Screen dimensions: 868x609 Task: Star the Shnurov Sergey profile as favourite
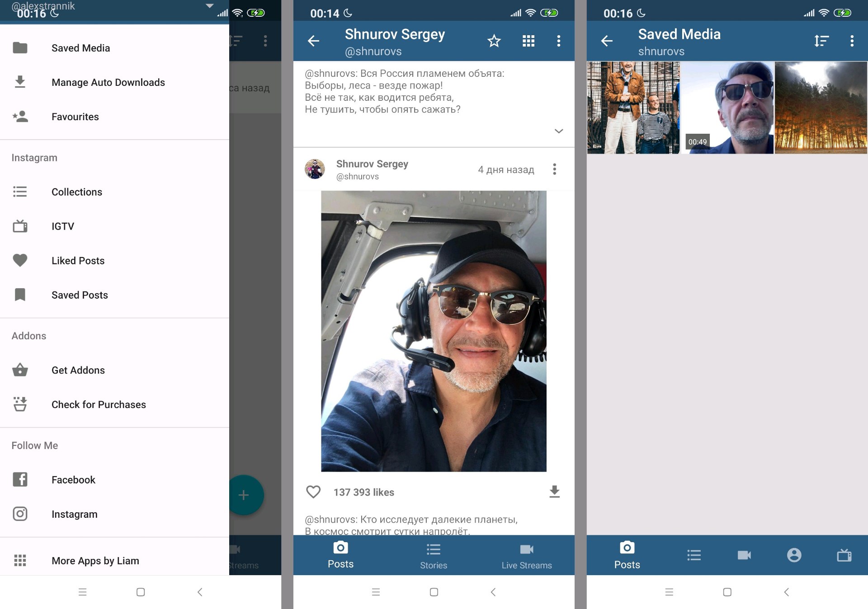[494, 41]
